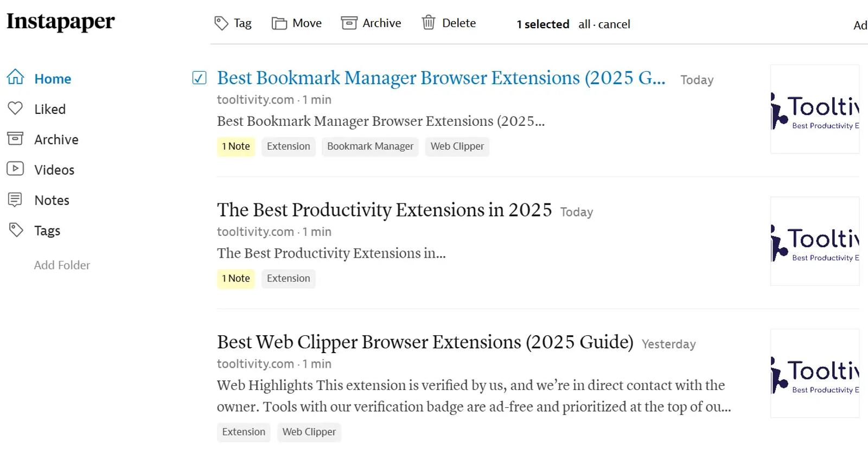Click the 1 Note badge on Productivity Extensions article
The image size is (868, 454).
(x=236, y=278)
